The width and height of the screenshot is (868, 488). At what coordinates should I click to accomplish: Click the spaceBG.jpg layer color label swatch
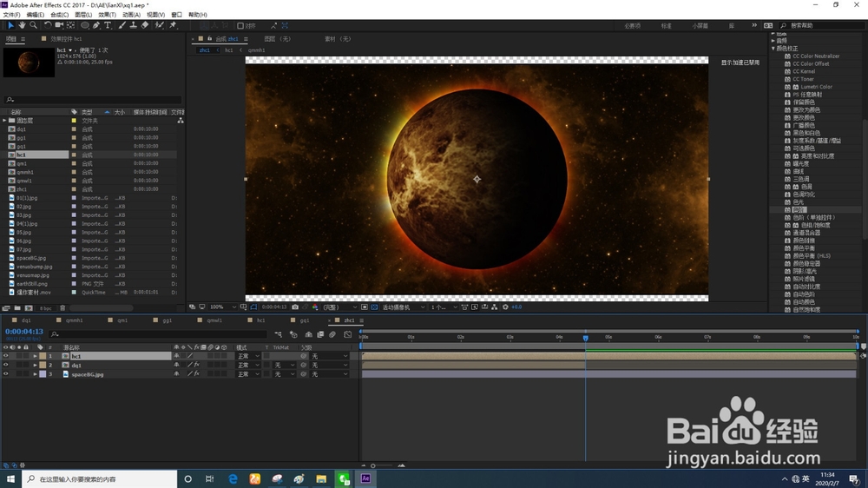43,374
